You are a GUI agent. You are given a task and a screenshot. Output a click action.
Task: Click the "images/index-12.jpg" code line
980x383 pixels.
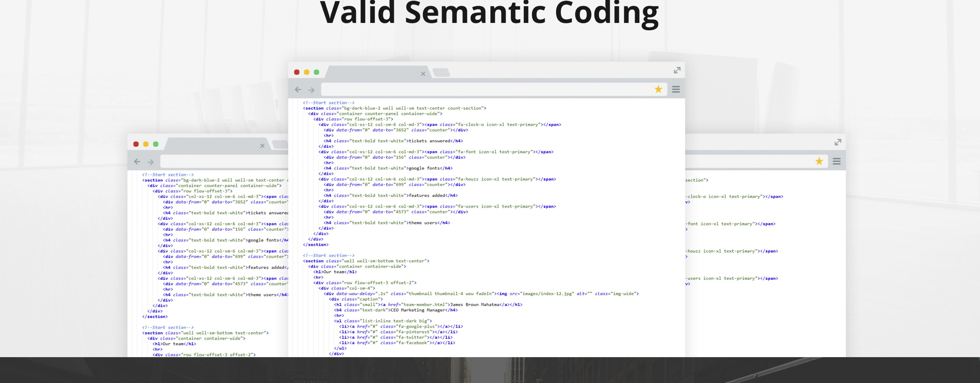coord(481,294)
